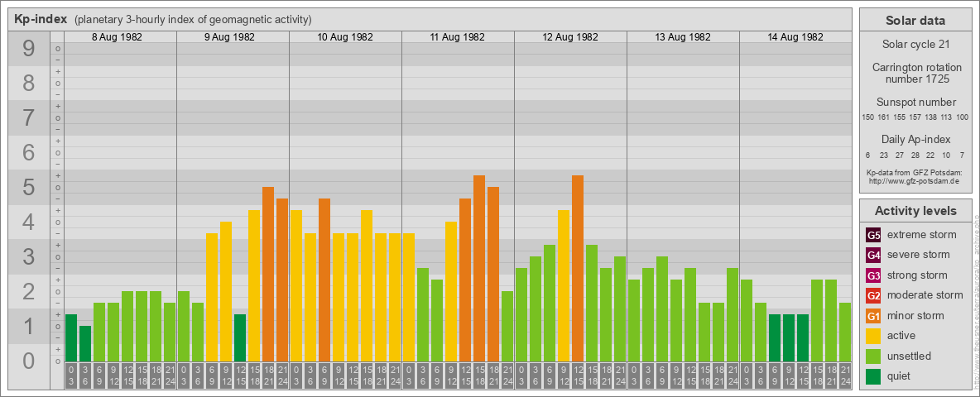Click the green 21-24 bar on 11 Aug

pos(507,326)
